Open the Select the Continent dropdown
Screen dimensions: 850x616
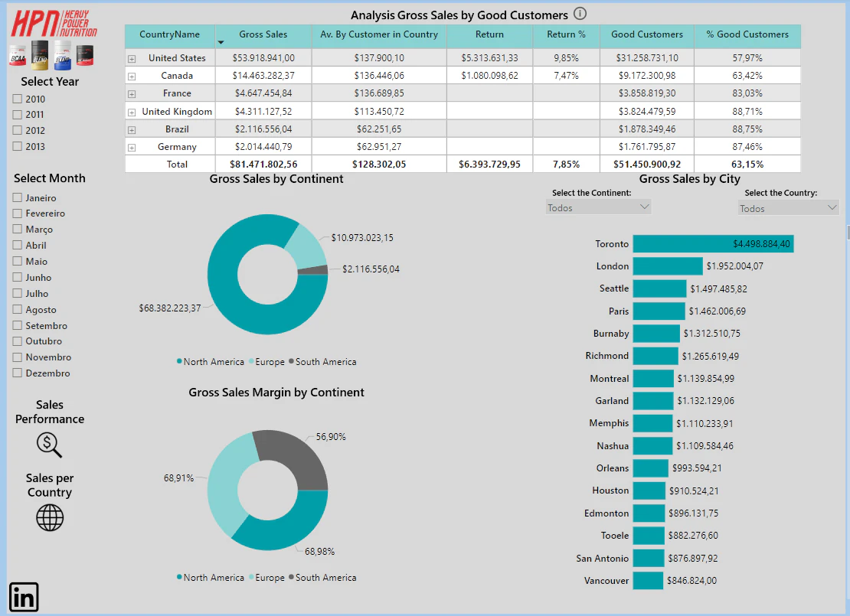(598, 207)
